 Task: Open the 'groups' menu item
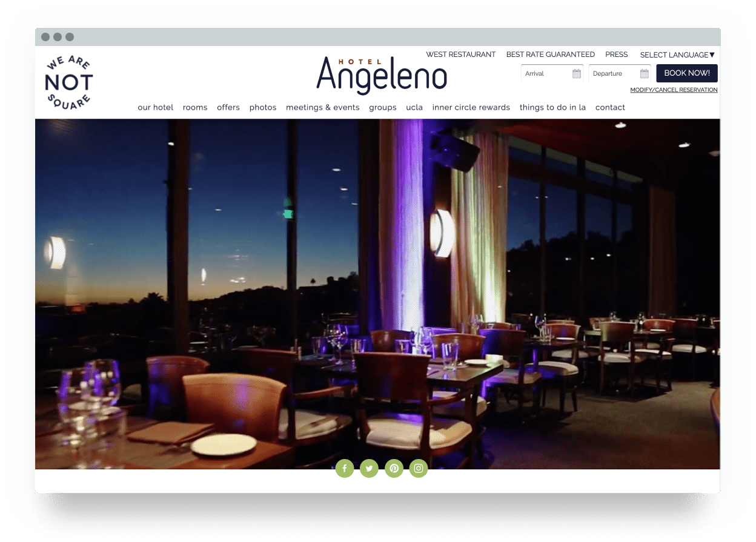(x=383, y=107)
